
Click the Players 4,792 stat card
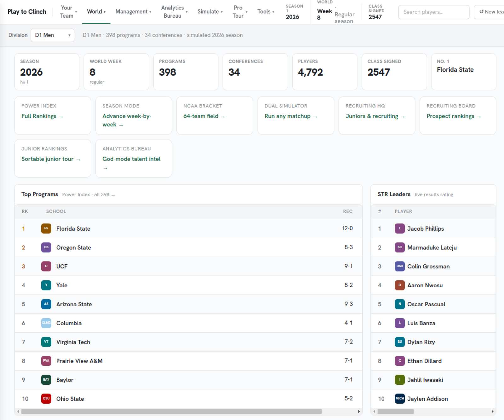point(325,72)
